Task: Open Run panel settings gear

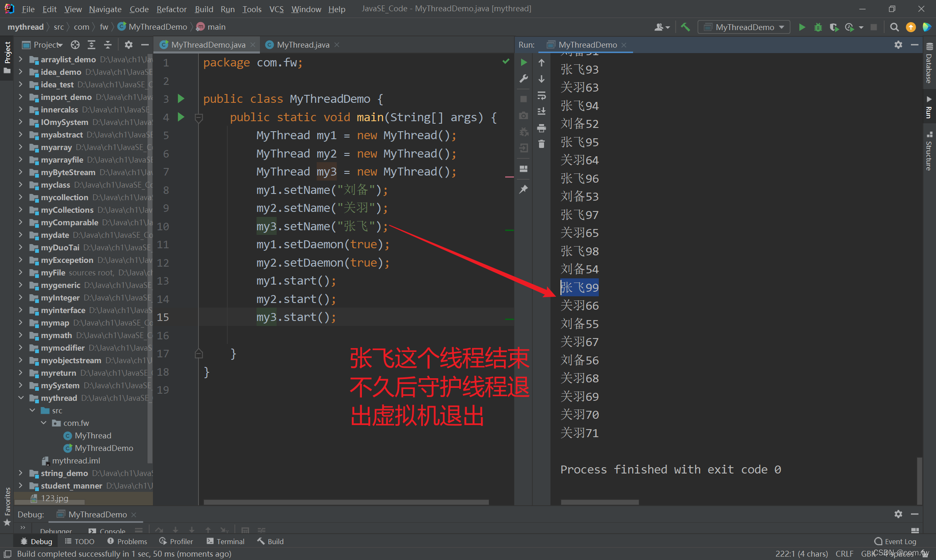Action: click(x=898, y=45)
